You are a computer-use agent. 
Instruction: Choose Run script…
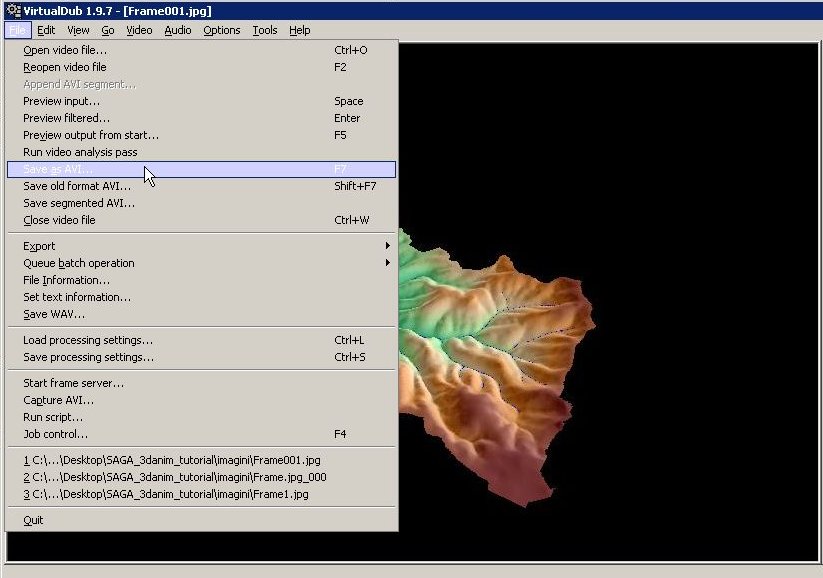(202, 417)
